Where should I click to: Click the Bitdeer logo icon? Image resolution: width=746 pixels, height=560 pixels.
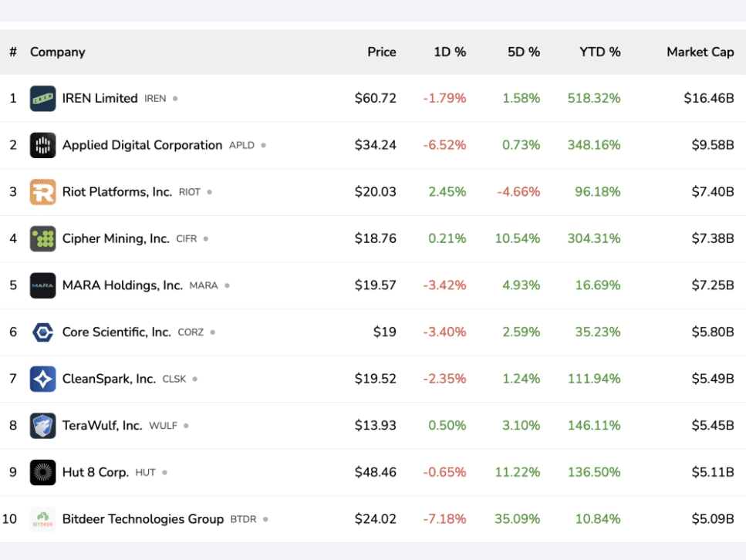point(43,519)
